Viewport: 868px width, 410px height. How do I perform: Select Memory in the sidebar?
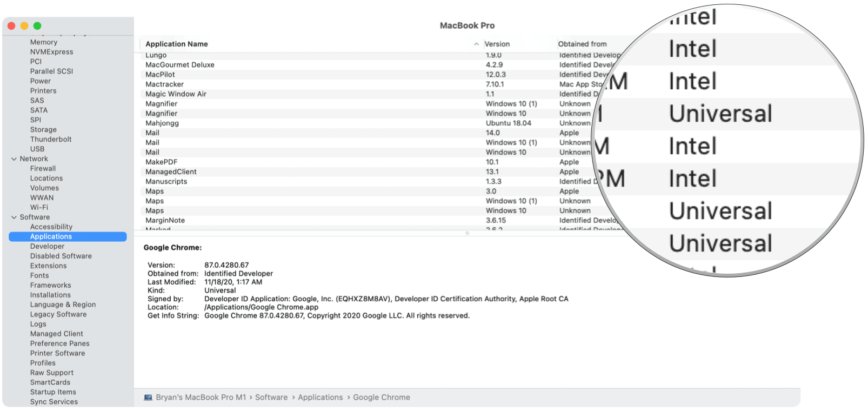[x=44, y=42]
